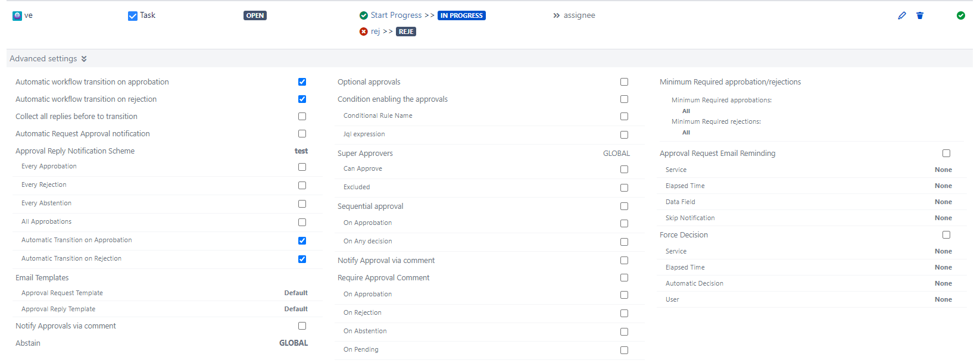Click the trash delete icon
The width and height of the screenshot is (980, 363).
tap(920, 15)
